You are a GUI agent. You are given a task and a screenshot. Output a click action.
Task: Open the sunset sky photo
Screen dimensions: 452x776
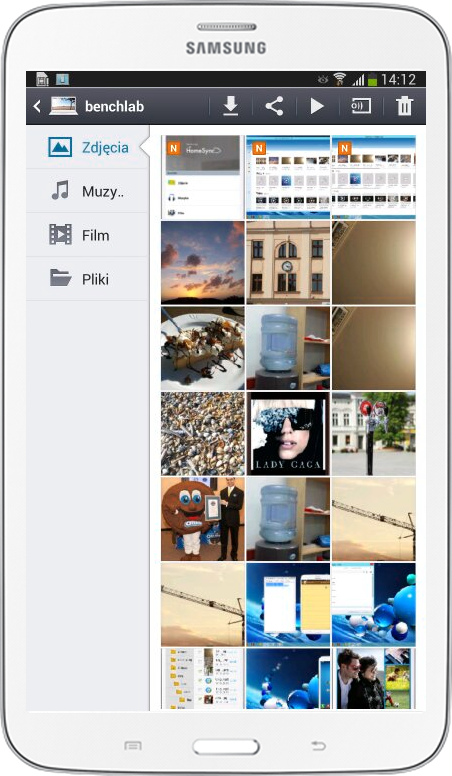(x=202, y=262)
